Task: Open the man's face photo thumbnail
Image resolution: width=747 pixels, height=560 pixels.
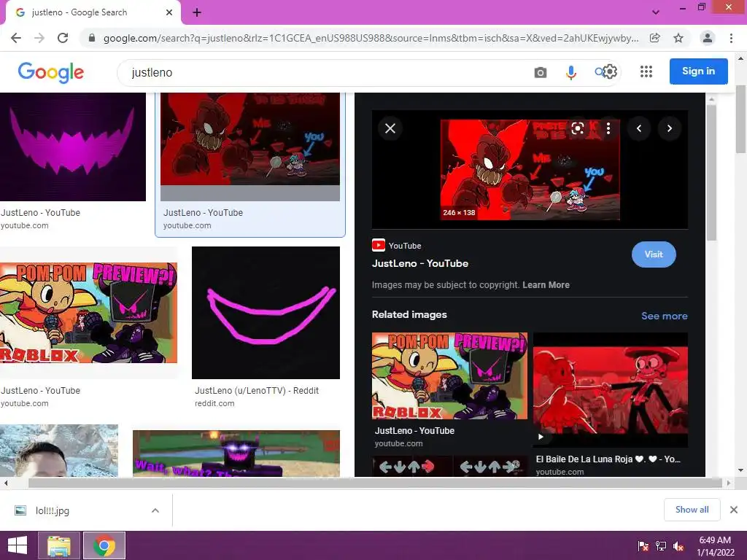Action: pos(59,451)
